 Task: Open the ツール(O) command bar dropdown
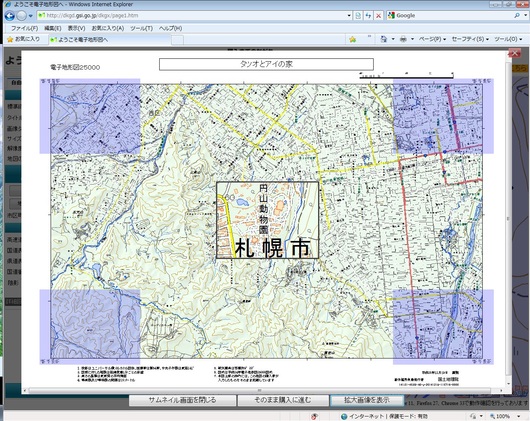click(x=508, y=39)
